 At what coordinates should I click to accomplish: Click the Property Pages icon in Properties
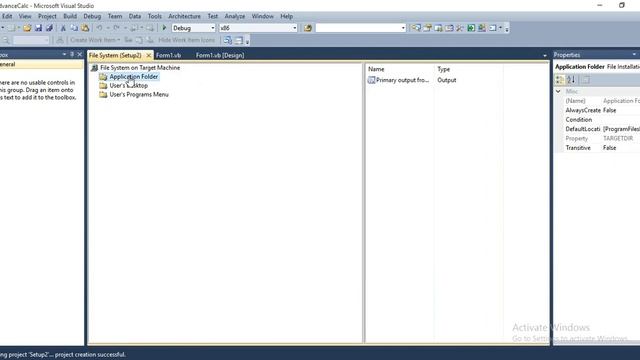tap(586, 80)
